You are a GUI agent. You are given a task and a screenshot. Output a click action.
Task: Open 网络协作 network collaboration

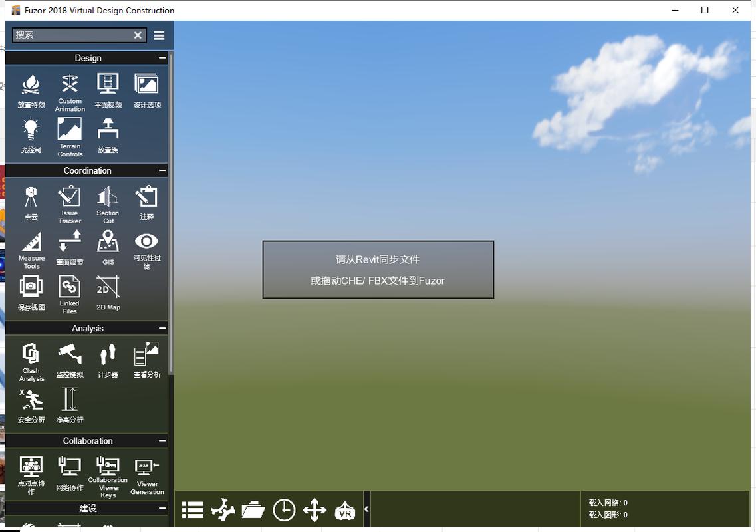pos(69,473)
